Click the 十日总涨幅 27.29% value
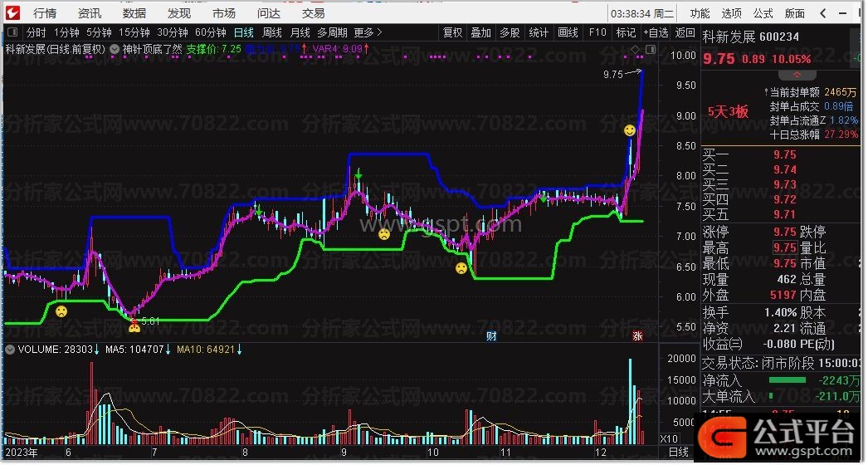Screen dimensions: 868x465 tap(841, 135)
